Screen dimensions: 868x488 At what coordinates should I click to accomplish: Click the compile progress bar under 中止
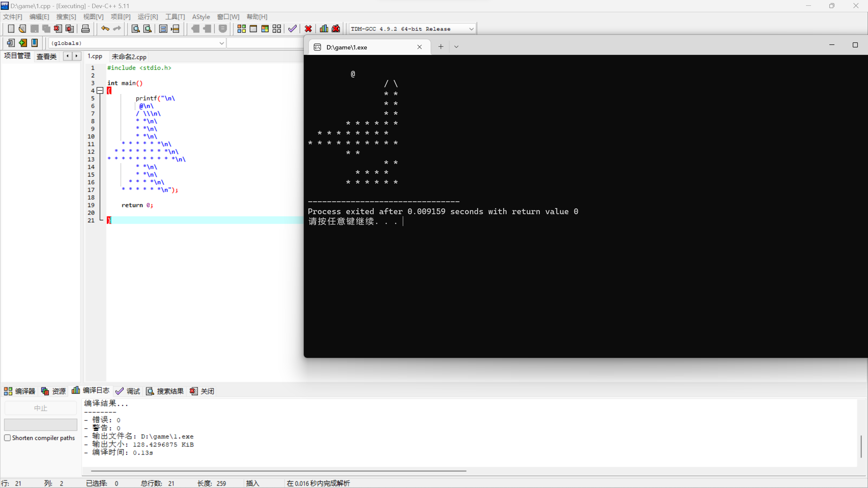[x=41, y=425]
